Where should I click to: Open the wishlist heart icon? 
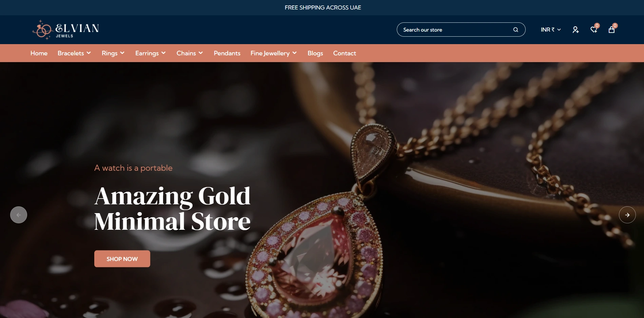tap(594, 29)
